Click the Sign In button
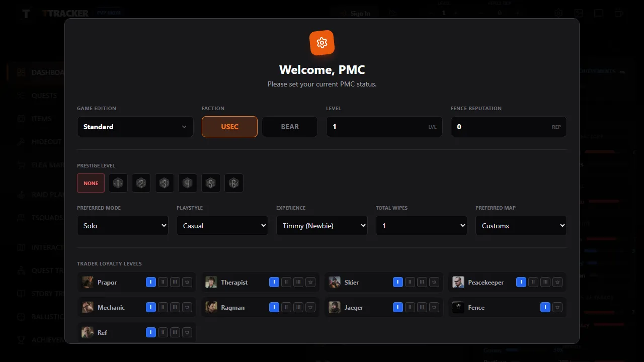Viewport: 644px width, 362px height. [x=355, y=13]
